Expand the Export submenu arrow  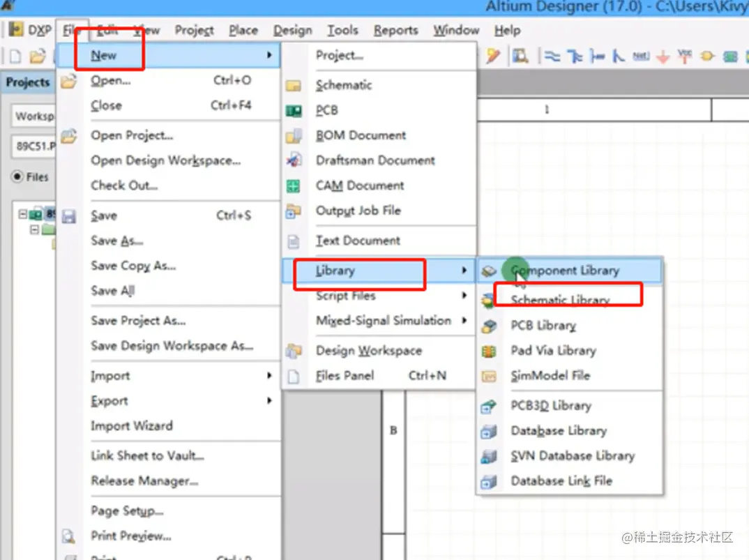pyautogui.click(x=269, y=400)
